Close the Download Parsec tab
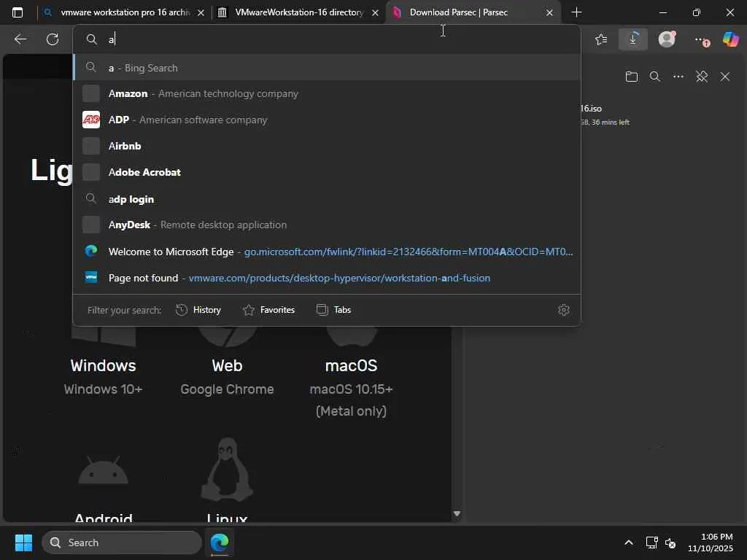The height and width of the screenshot is (560, 747). [549, 13]
